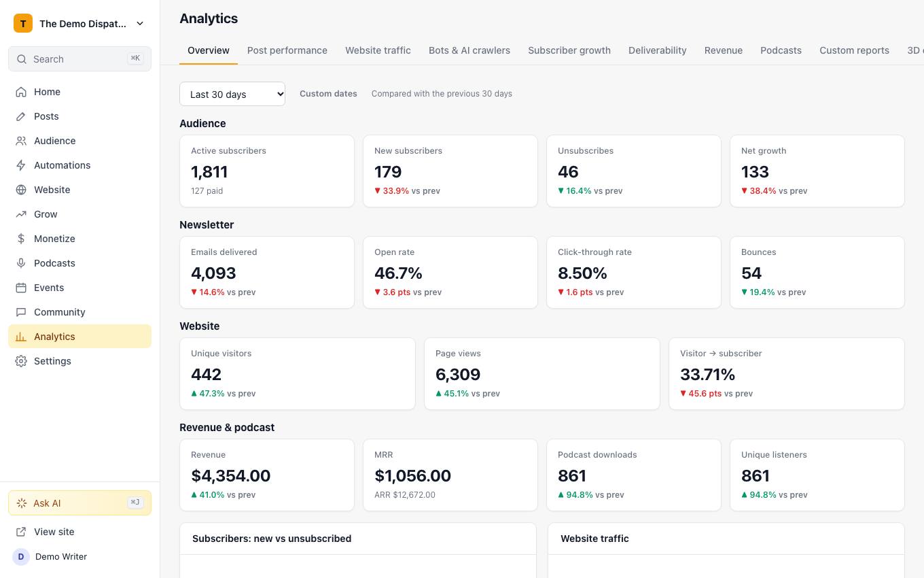
Task: Select the Overview tab
Action: tap(209, 50)
